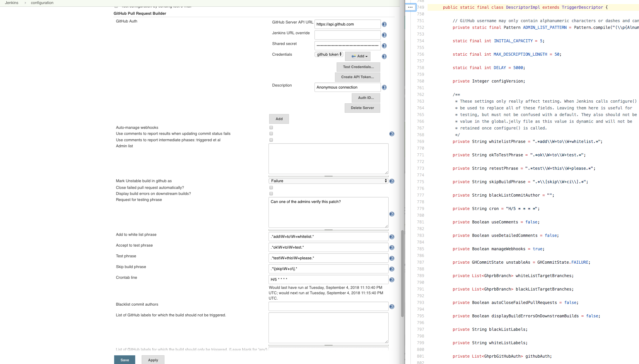Screen dimensions: 639x364
Task: Click the ellipsis widget at line 749
Action: click(x=410, y=7)
